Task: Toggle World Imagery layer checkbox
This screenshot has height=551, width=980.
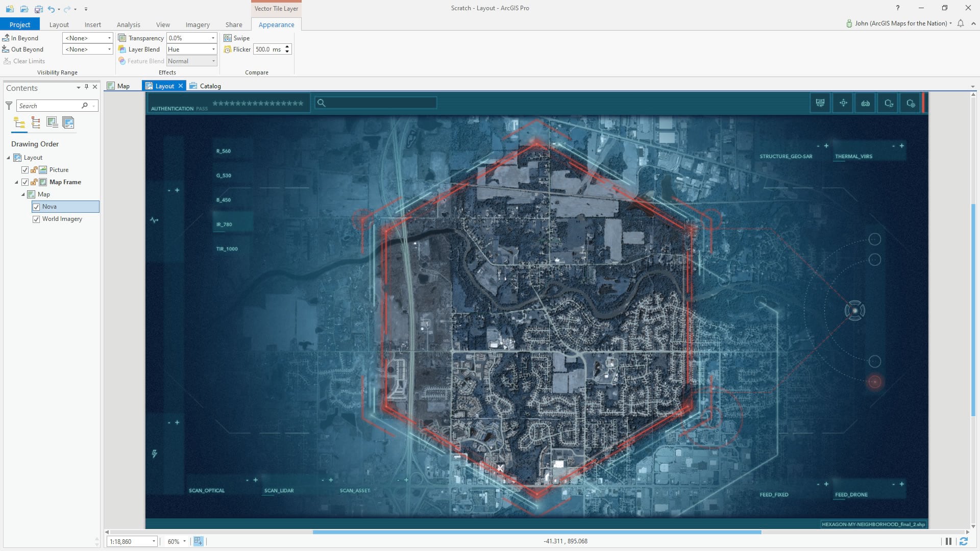Action: point(36,219)
